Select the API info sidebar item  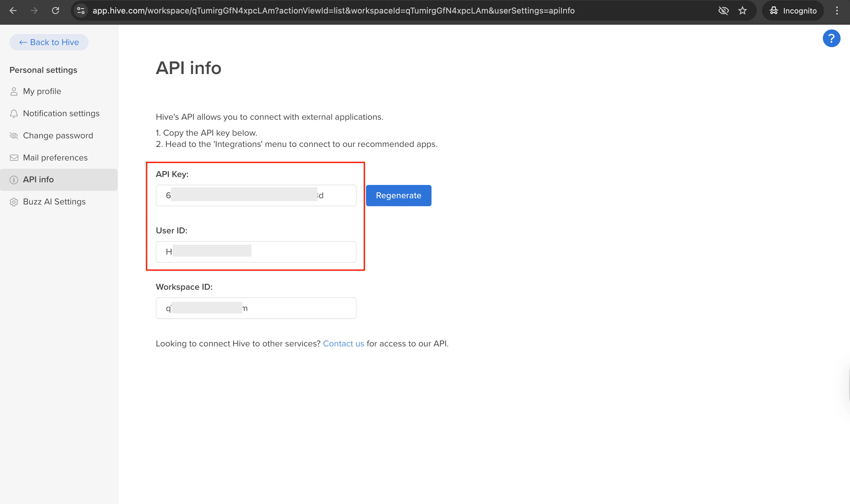coord(59,180)
